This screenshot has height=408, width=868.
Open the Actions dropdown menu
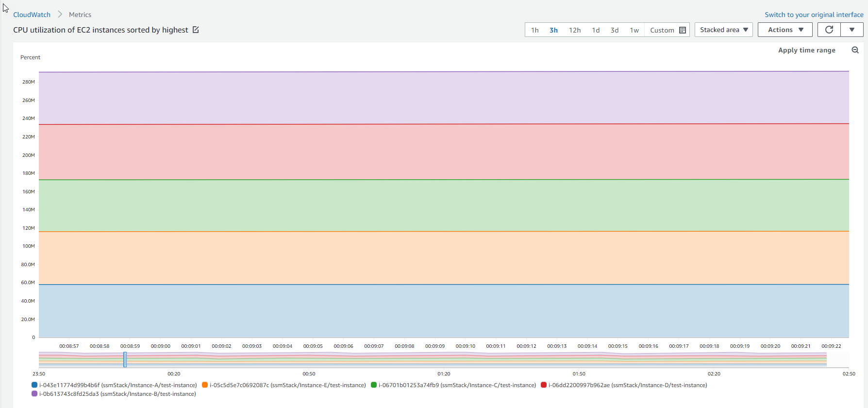click(x=785, y=30)
